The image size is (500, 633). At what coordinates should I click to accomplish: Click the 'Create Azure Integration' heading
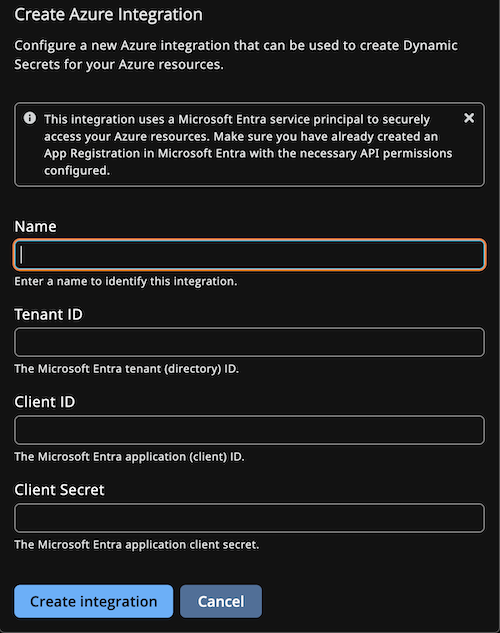tap(108, 15)
